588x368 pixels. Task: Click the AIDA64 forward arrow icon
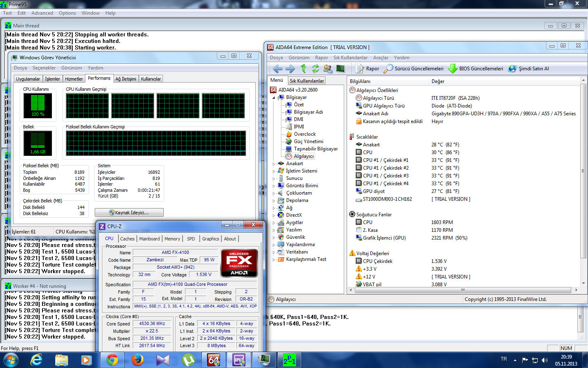pos(290,69)
